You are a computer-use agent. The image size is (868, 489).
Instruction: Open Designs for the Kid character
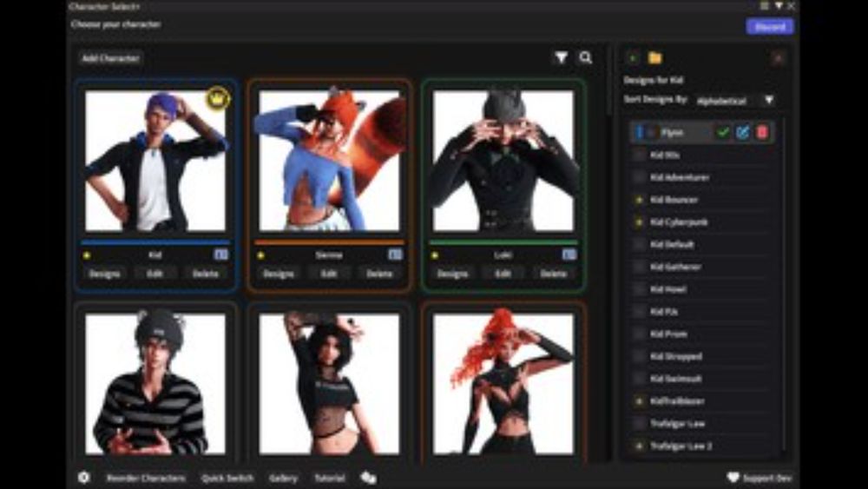[x=104, y=274]
